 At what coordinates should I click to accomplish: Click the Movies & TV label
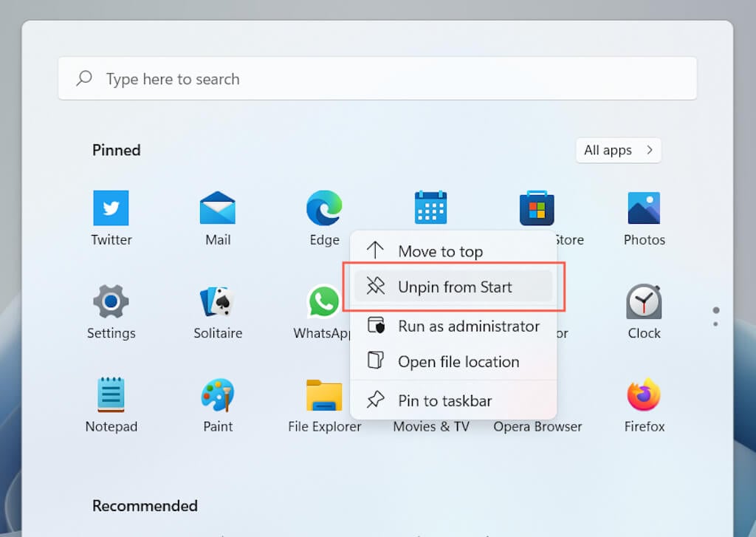click(x=431, y=426)
